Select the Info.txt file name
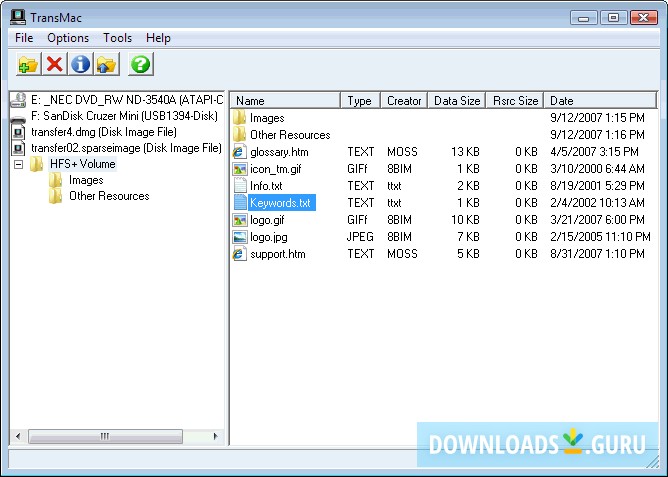Screen dimensions: 668x477 tap(266, 186)
